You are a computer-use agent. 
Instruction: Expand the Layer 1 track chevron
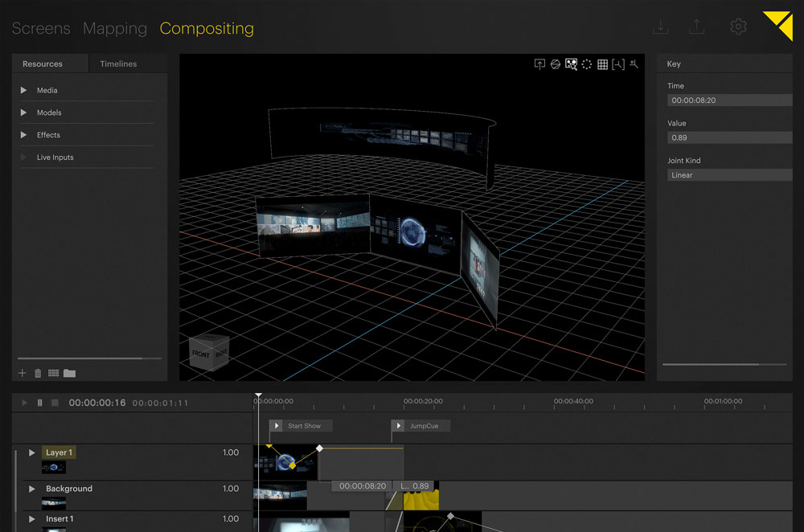[x=31, y=452]
